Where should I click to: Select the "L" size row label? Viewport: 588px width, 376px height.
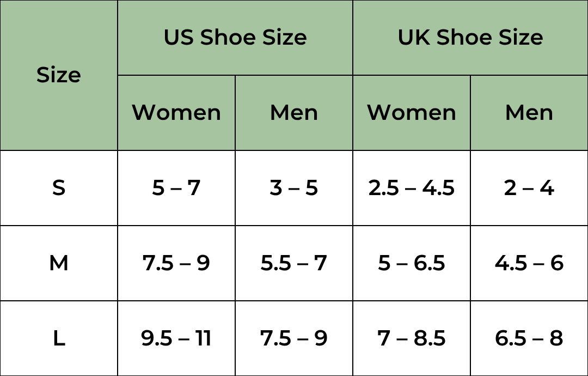pyautogui.click(x=59, y=338)
